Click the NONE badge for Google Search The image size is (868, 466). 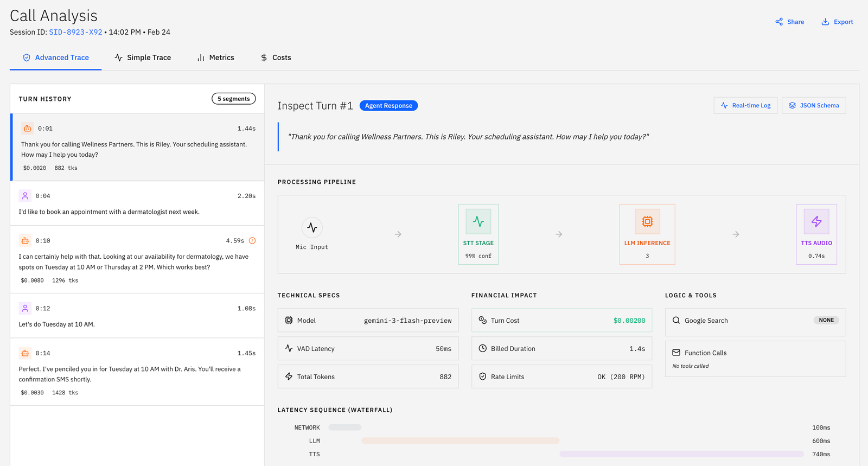[x=826, y=320]
